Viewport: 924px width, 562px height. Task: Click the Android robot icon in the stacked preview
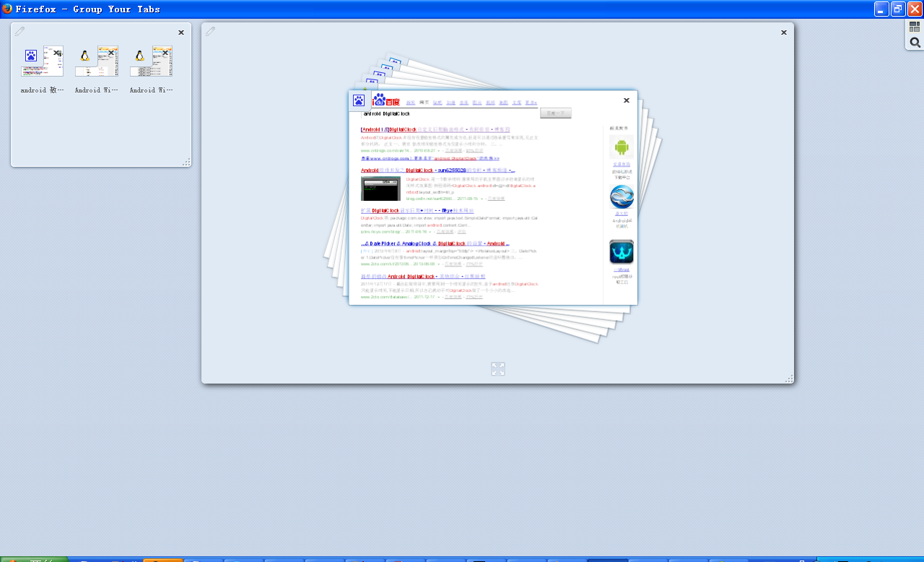622,147
